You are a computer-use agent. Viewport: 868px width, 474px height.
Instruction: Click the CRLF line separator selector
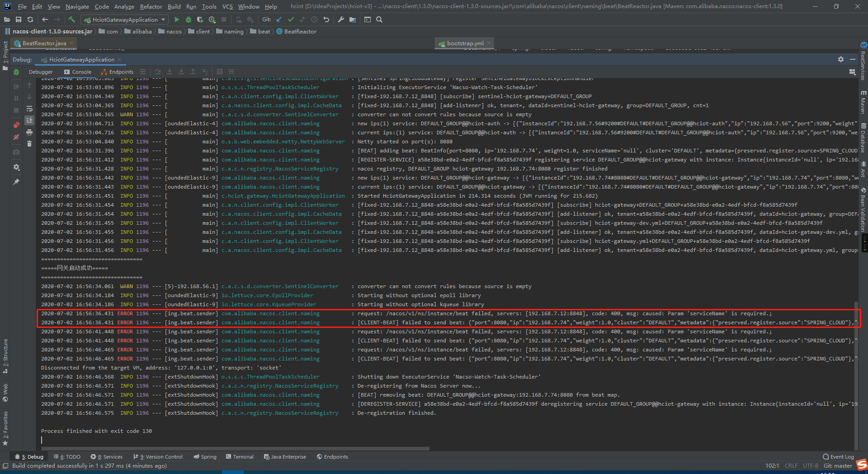click(x=791, y=466)
